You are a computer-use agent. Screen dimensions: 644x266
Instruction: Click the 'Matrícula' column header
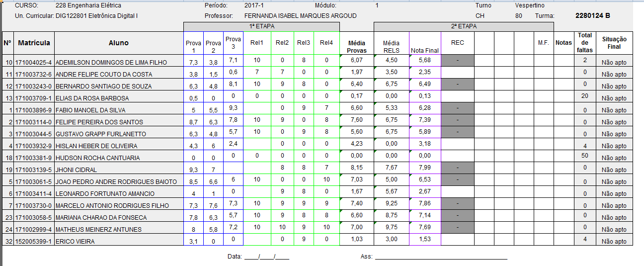34,43
